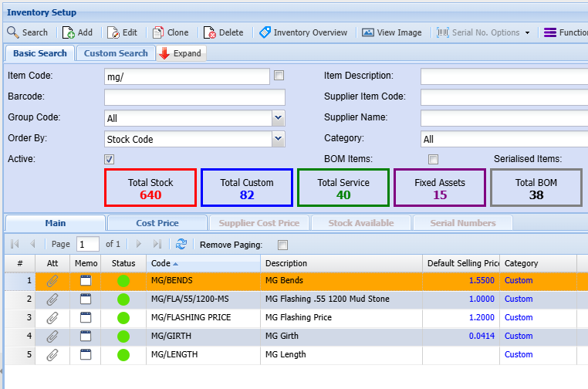The width and height of the screenshot is (588, 389).
Task: Click the Expand button
Action: 181,53
